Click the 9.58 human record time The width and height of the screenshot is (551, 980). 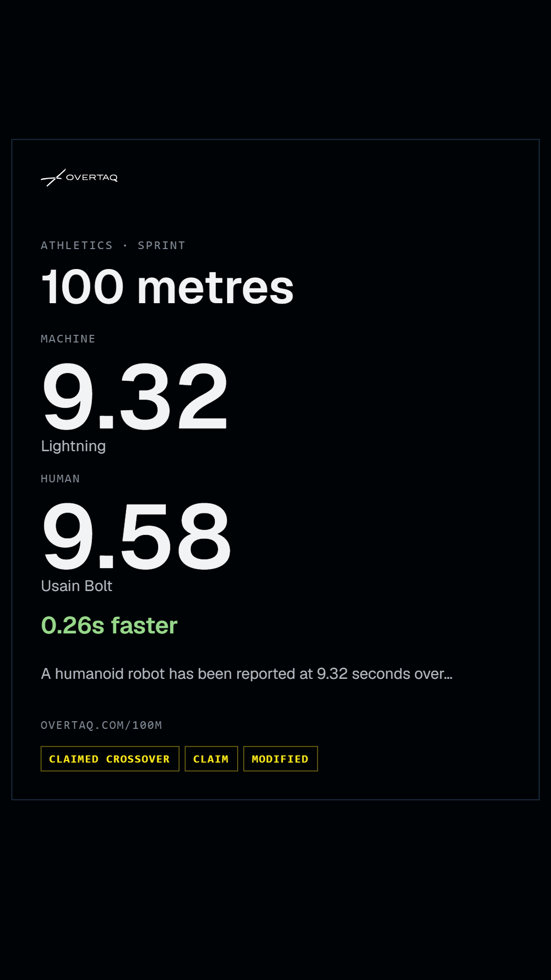136,536
